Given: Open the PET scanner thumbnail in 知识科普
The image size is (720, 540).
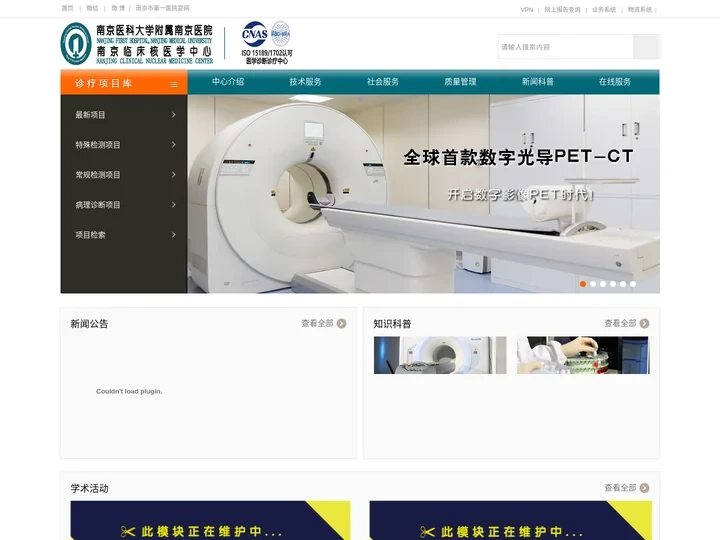Looking at the screenshot, I should point(440,355).
